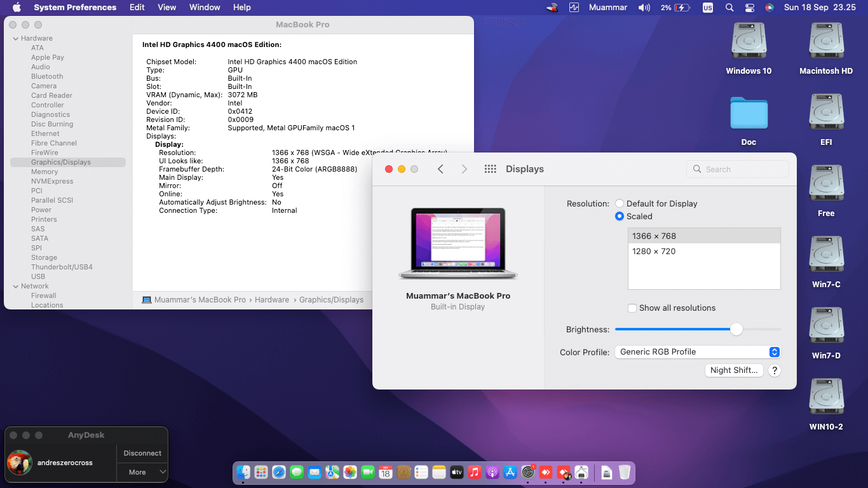
Task: Click Muammar's MacBook Pro in path bar
Action: click(200, 300)
